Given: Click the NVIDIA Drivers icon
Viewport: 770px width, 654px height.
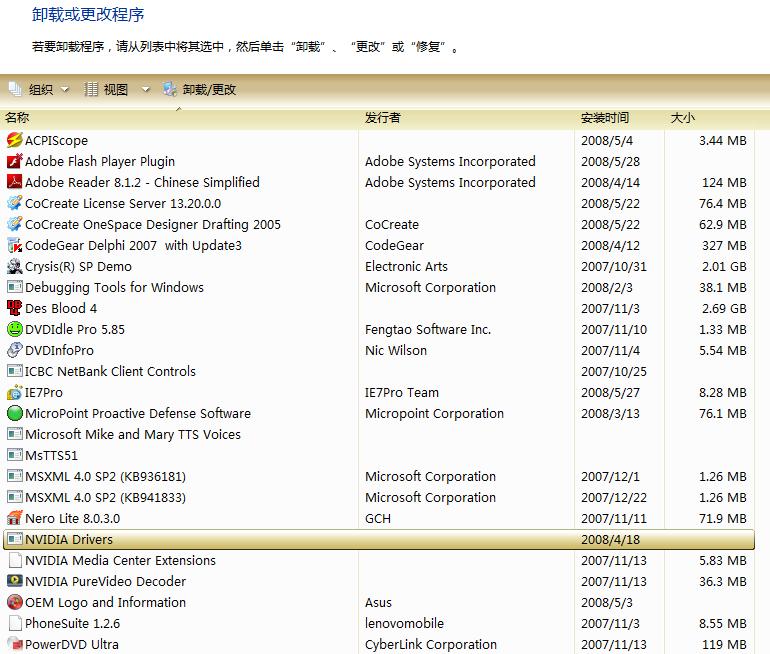Looking at the screenshot, I should pyautogui.click(x=15, y=539).
